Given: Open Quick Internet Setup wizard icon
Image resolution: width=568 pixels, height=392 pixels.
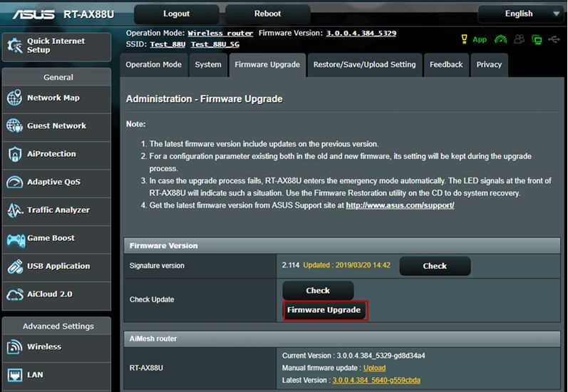Looking at the screenshot, I should point(14,46).
